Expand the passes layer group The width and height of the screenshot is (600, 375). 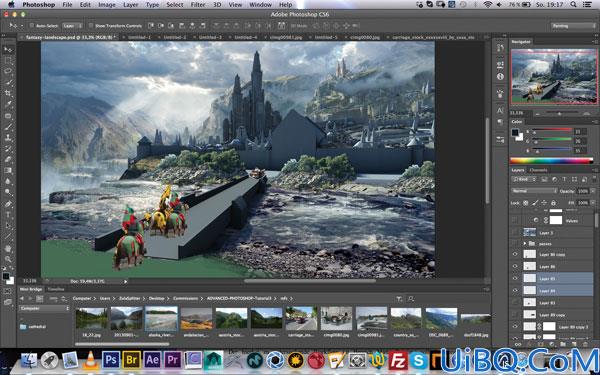525,243
